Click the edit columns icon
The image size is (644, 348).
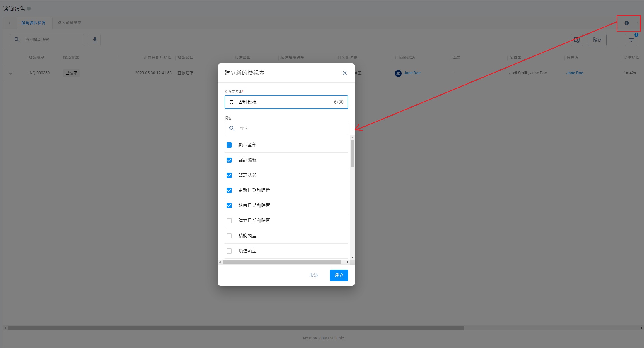click(577, 40)
